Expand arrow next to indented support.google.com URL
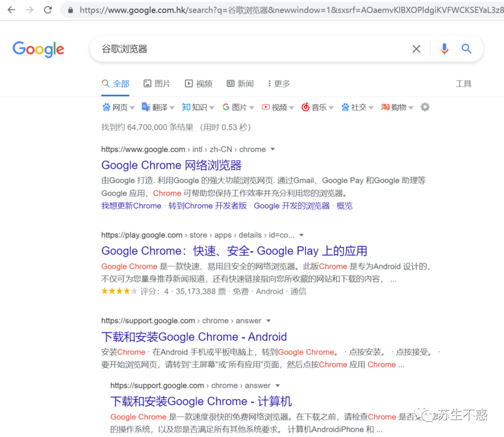The width and height of the screenshot is (504, 437). 278,385
